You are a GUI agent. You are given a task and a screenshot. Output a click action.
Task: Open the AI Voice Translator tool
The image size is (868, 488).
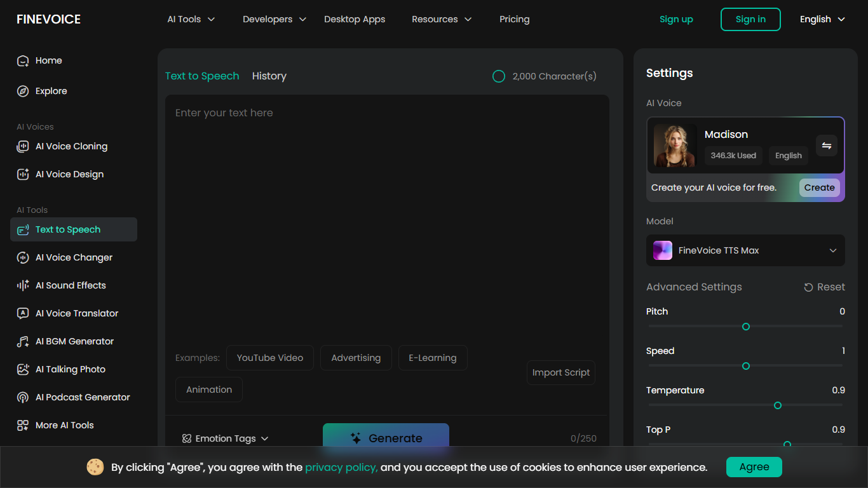point(77,313)
